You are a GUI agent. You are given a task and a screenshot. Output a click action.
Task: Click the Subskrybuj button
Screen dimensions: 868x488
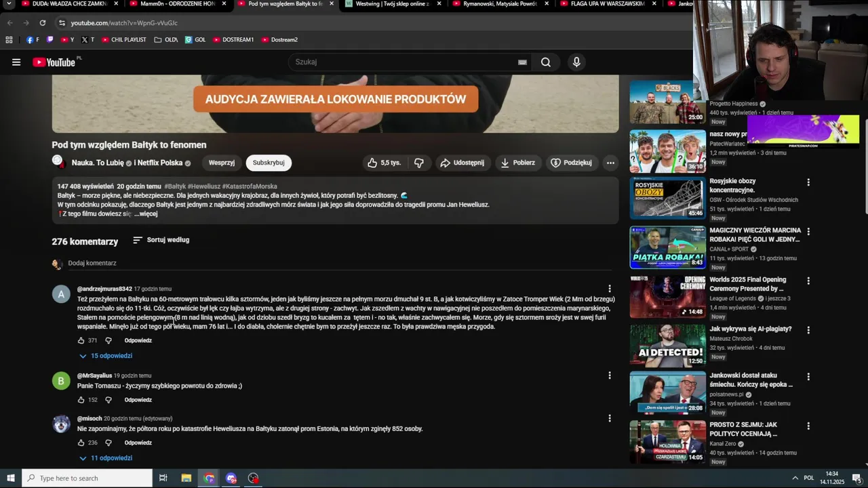tap(269, 163)
